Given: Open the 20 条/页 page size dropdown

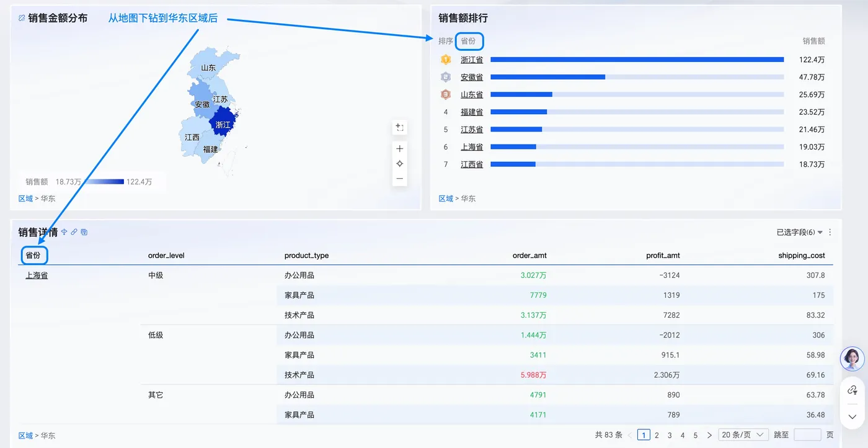Looking at the screenshot, I should 743,435.
